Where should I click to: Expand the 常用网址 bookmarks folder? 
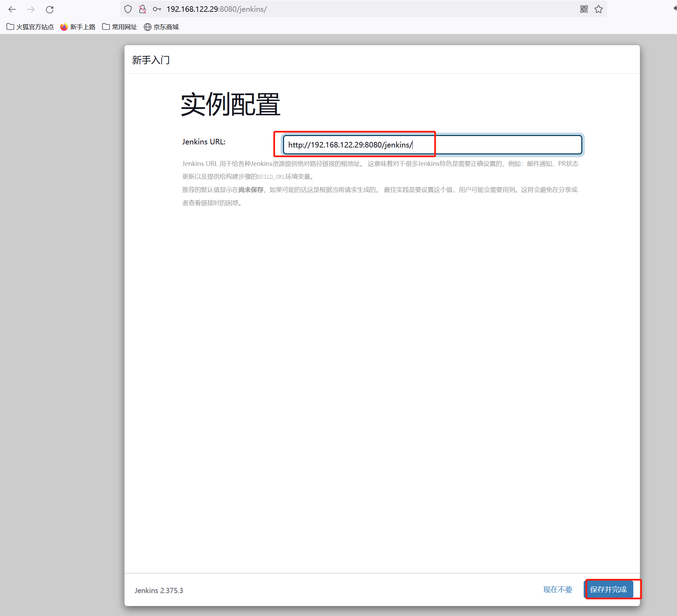pyautogui.click(x=120, y=27)
